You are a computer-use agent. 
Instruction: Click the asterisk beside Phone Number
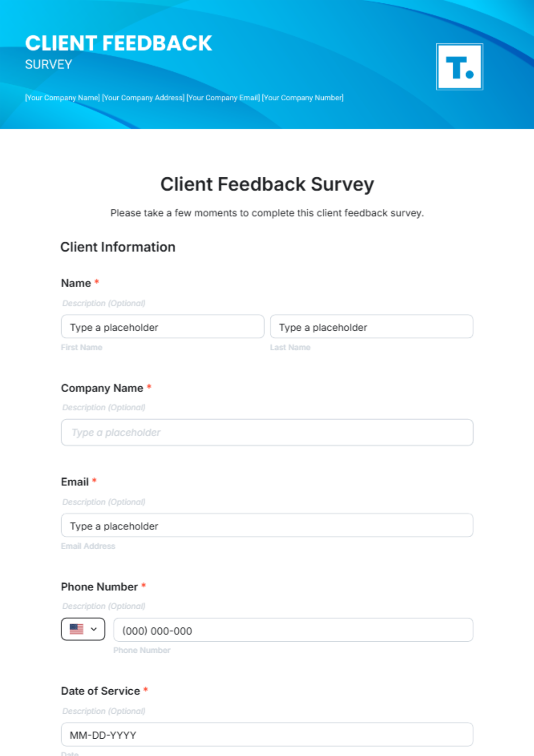(143, 586)
